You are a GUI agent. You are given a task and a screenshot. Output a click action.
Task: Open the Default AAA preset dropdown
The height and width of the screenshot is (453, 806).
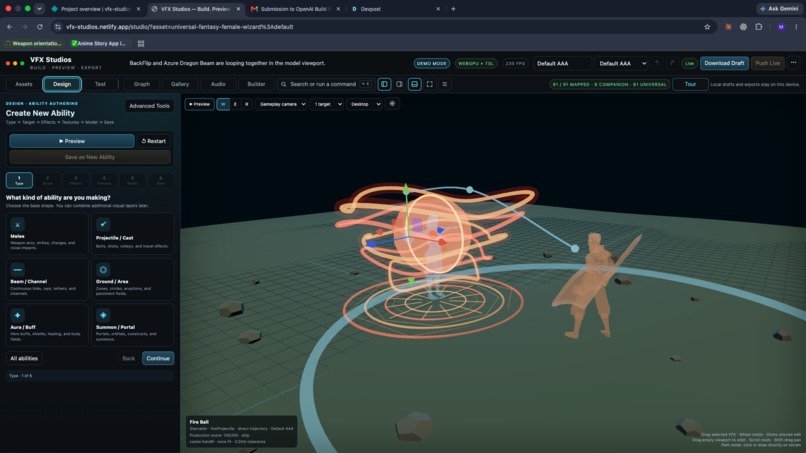[x=622, y=63]
